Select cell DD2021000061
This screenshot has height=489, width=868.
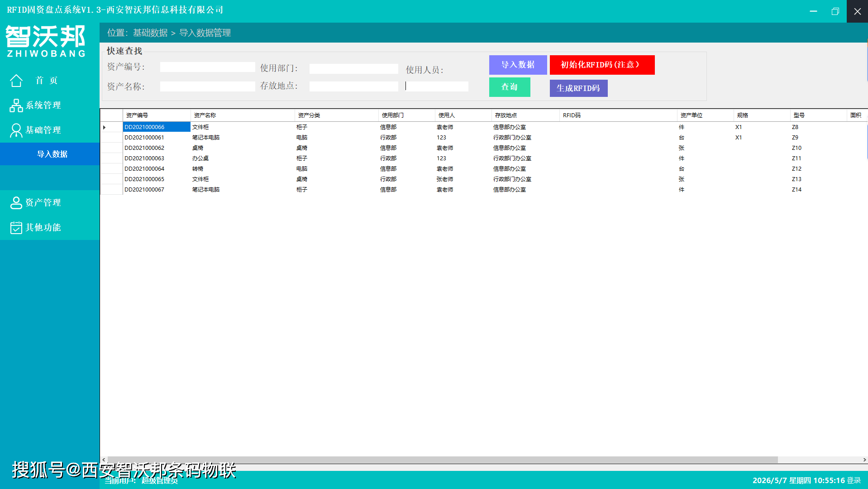click(157, 138)
